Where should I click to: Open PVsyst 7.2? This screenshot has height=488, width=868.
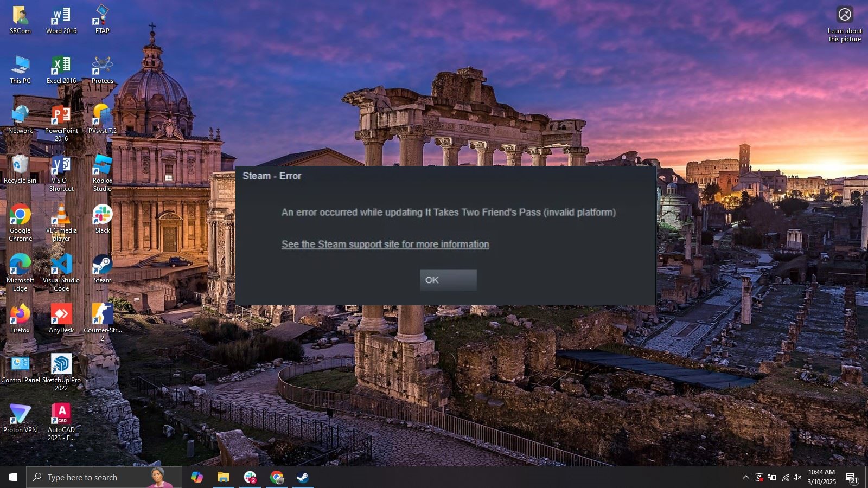point(102,116)
